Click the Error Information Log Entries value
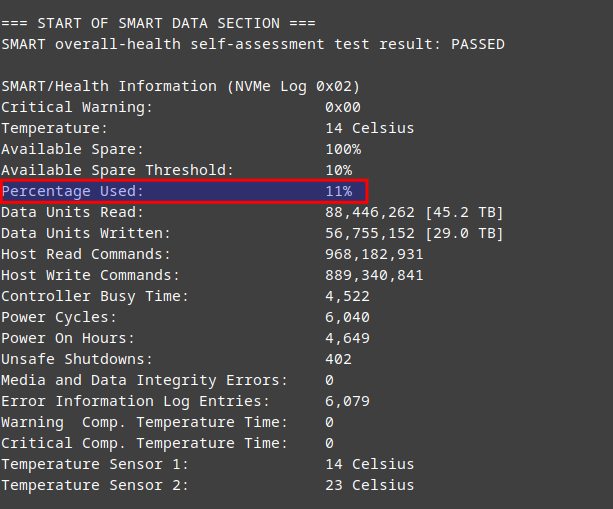The width and height of the screenshot is (613, 509). pos(347,401)
